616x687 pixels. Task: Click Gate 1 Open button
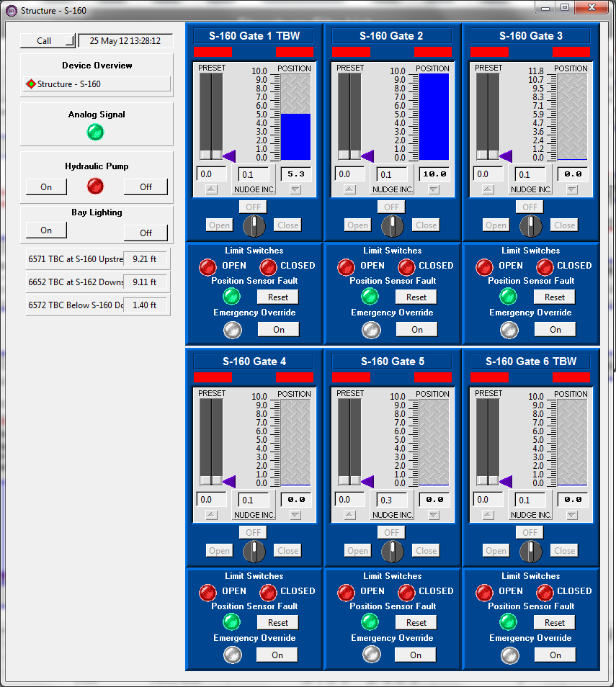pos(219,225)
